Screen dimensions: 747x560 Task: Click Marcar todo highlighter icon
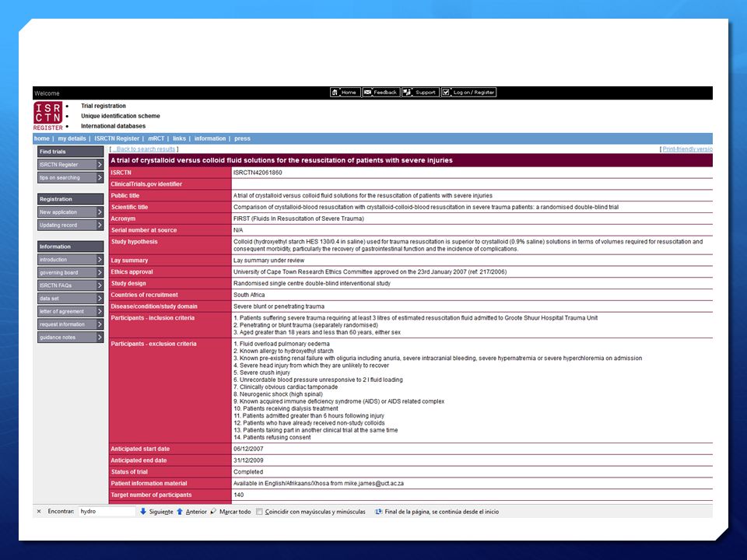[x=213, y=512]
